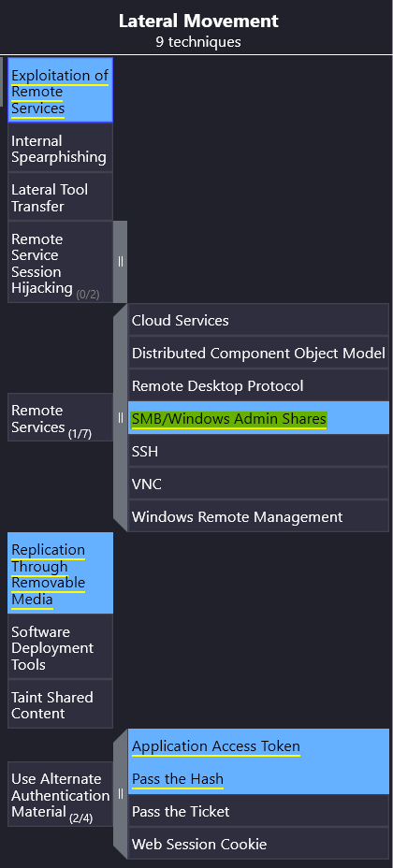Select the SSH sub-technique
393x868 pixels.
pyautogui.click(x=258, y=451)
